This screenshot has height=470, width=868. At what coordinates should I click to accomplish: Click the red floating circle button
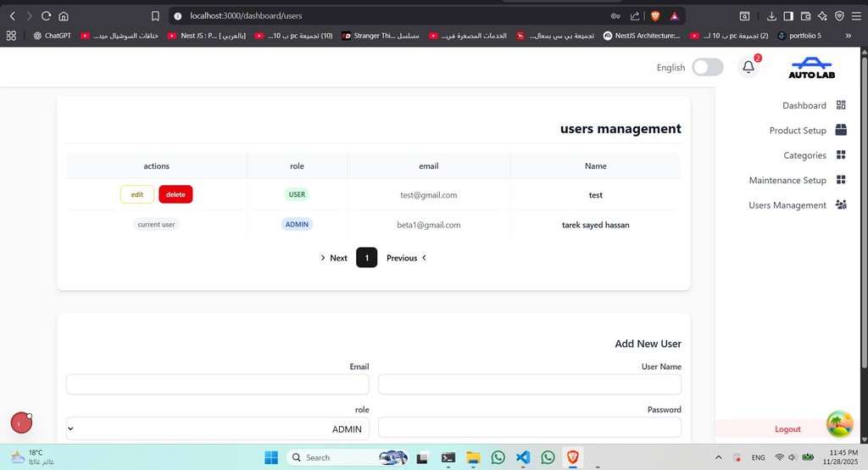pos(21,422)
